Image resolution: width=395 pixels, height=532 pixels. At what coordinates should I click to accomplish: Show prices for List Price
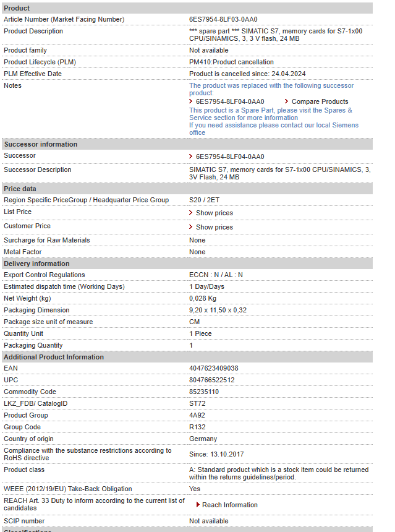click(214, 213)
